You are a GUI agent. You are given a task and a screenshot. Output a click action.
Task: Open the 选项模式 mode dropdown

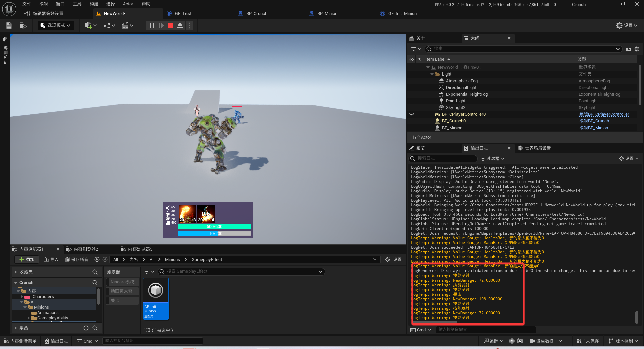coord(56,26)
